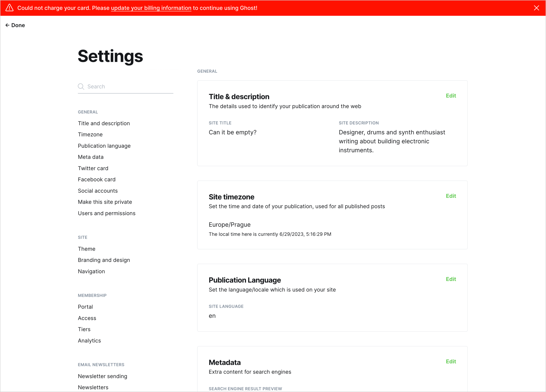Open Twitter card settings

(93, 168)
